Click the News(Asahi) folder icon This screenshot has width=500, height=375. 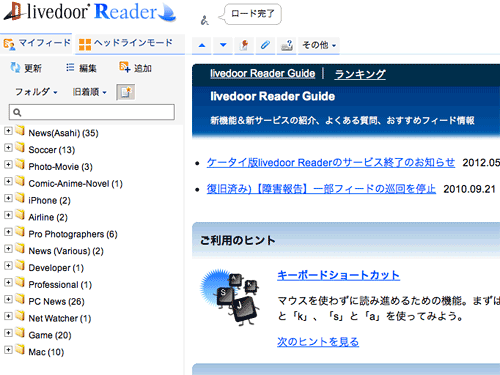(20, 130)
